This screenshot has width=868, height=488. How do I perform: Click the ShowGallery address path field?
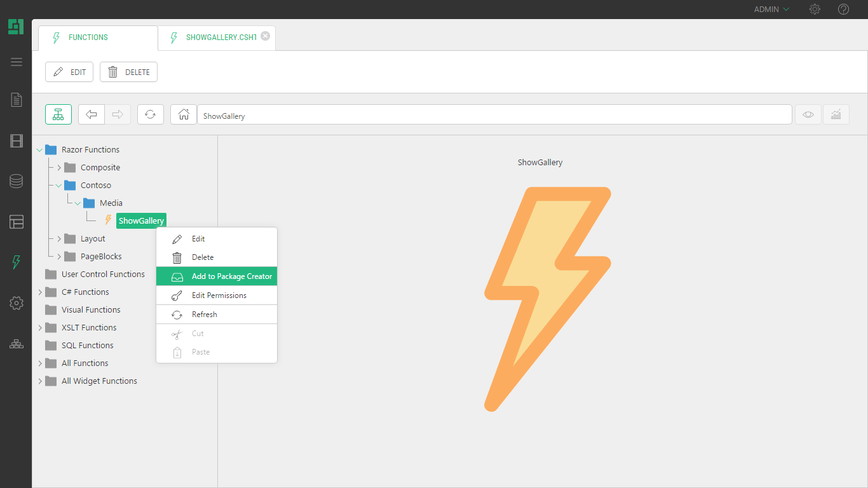(494, 116)
